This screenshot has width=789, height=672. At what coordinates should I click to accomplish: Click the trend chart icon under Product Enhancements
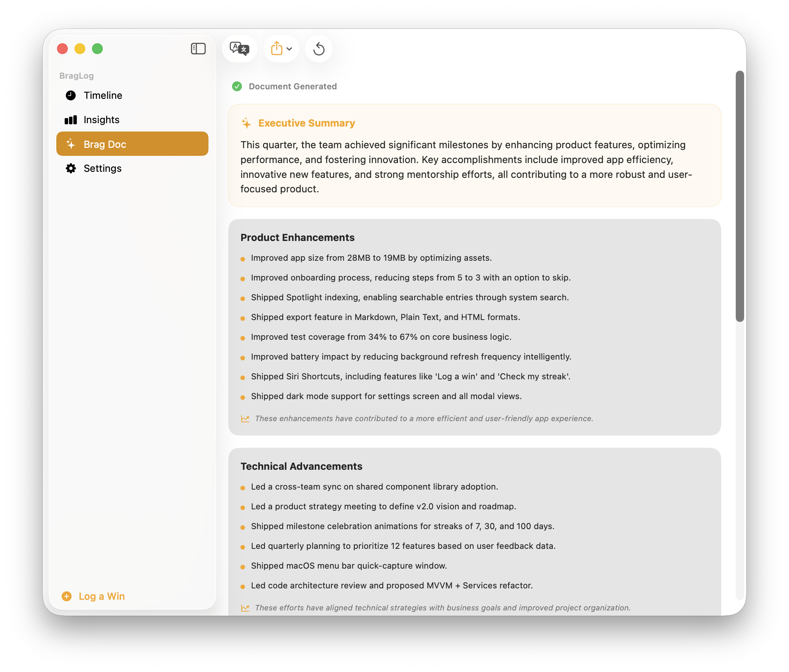pyautogui.click(x=245, y=418)
